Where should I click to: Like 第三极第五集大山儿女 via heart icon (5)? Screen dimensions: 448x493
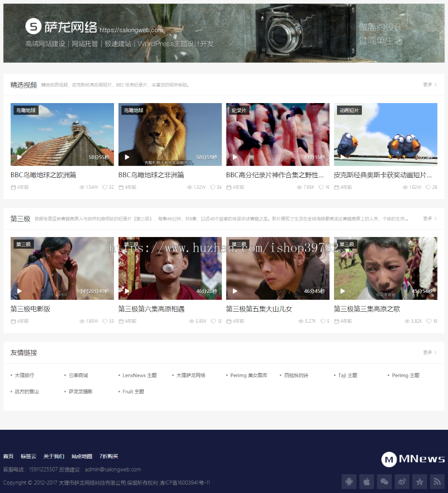coord(323,321)
